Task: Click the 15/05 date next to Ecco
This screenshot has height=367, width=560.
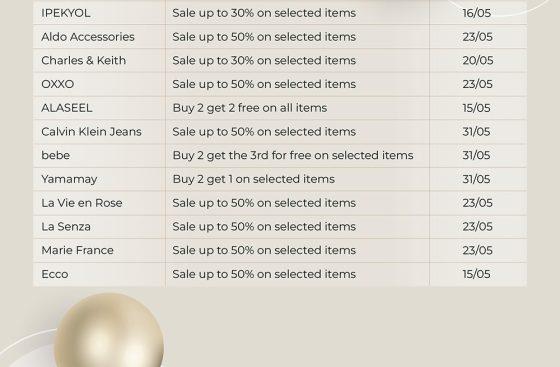Action: 476,274
